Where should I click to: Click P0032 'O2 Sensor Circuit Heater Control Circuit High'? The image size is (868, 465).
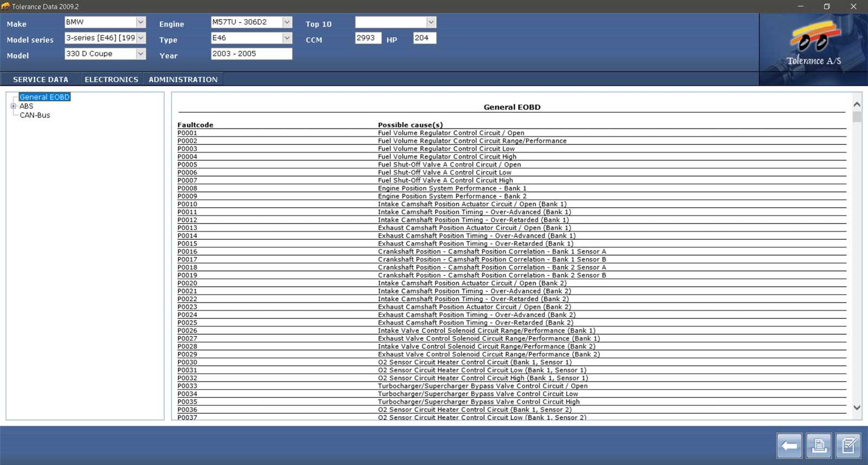click(x=483, y=378)
